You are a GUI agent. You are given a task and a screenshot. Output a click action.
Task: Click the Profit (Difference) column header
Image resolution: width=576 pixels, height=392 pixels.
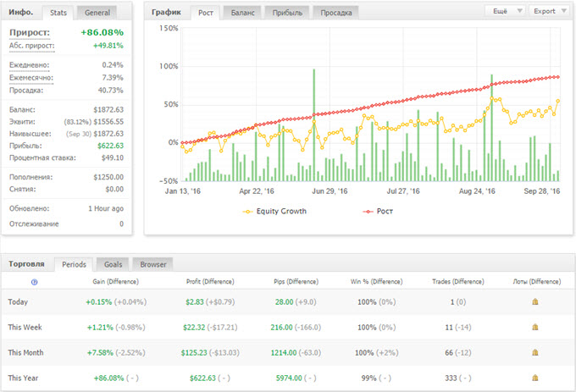click(210, 282)
